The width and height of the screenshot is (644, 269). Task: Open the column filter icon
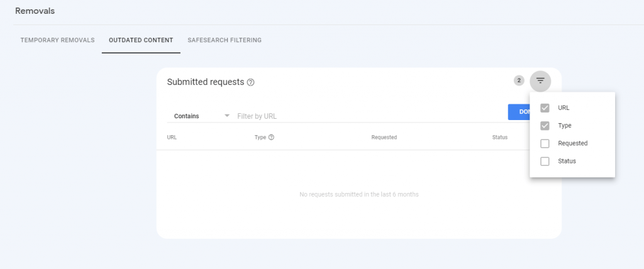540,80
